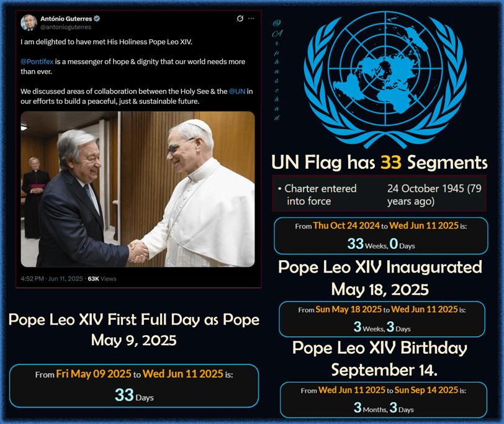
Task: Open the @Pontifex mention link
Action: (37, 61)
